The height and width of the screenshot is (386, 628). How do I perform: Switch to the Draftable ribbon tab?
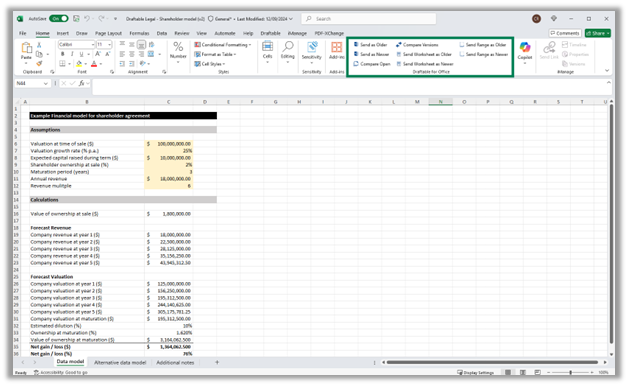(x=270, y=33)
